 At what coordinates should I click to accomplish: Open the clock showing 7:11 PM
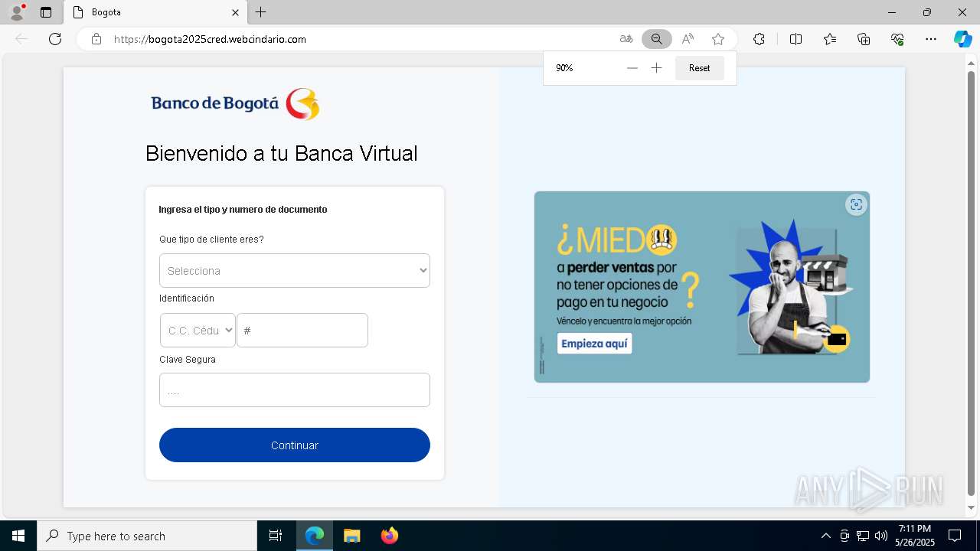point(915,536)
